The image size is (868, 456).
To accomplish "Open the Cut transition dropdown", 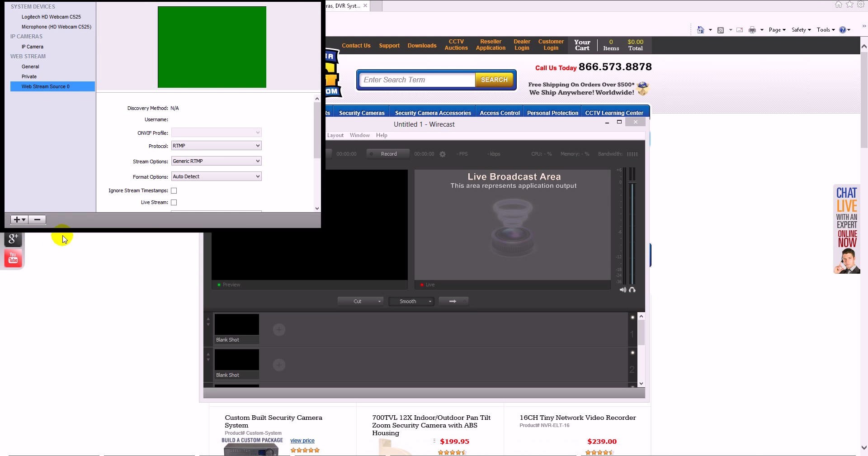I will pyautogui.click(x=360, y=301).
